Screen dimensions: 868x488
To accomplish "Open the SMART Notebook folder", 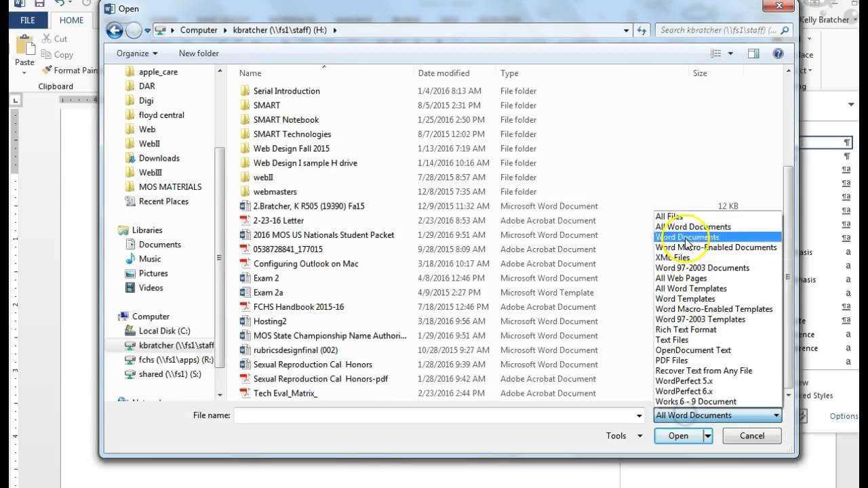I will [285, 119].
